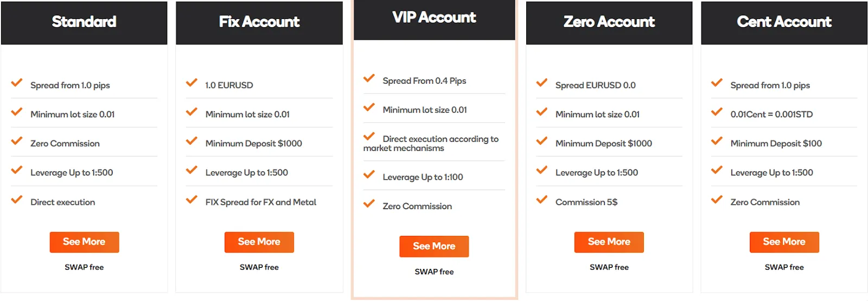Viewport: 868px width, 301px height.
Task: Open See More for VIP Account
Action: pos(434,246)
